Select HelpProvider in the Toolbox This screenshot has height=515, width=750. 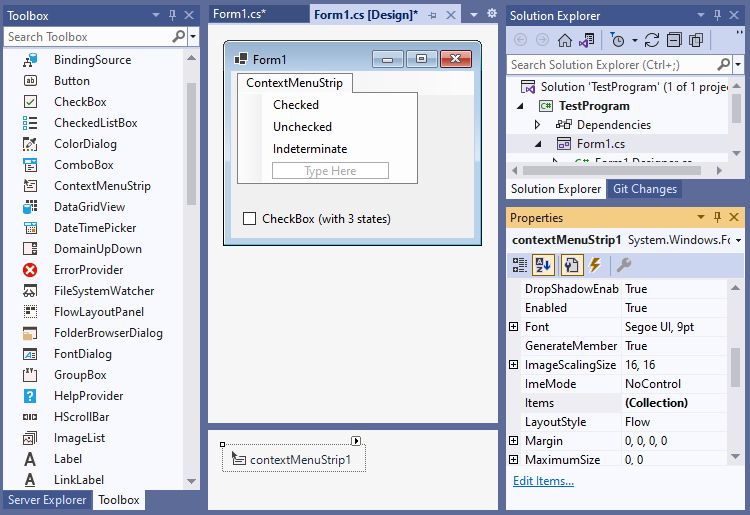[88, 396]
